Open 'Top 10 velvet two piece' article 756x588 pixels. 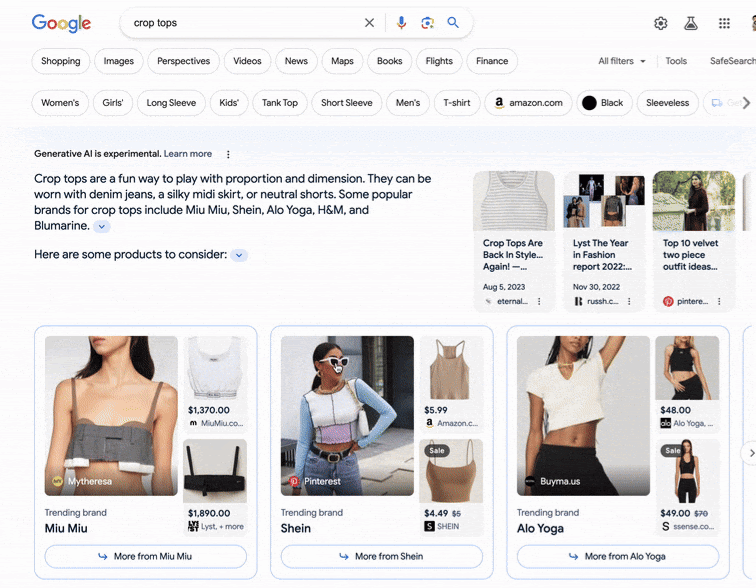(x=694, y=241)
